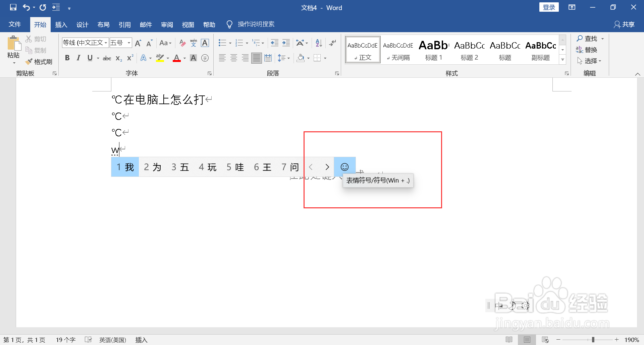Open the 文件 menu

[15, 24]
